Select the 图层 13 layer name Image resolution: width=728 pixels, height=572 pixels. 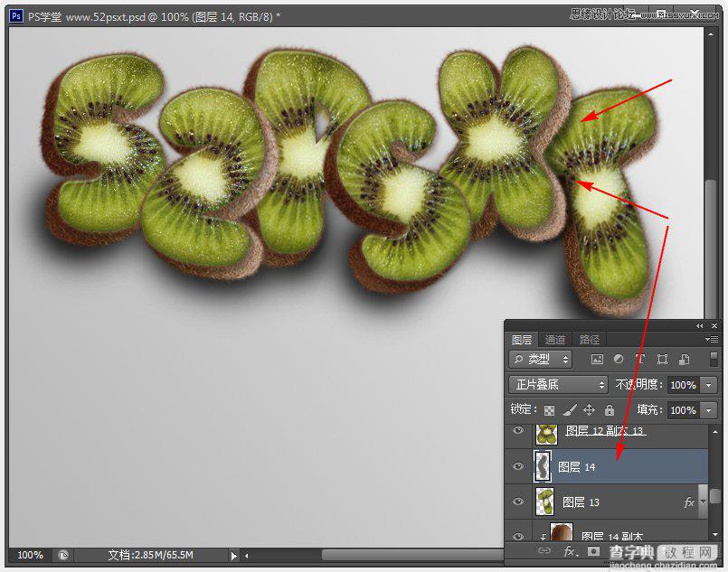point(581,502)
